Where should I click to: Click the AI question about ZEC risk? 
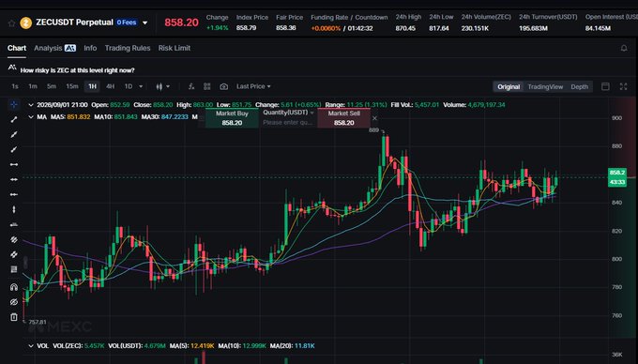[77, 70]
